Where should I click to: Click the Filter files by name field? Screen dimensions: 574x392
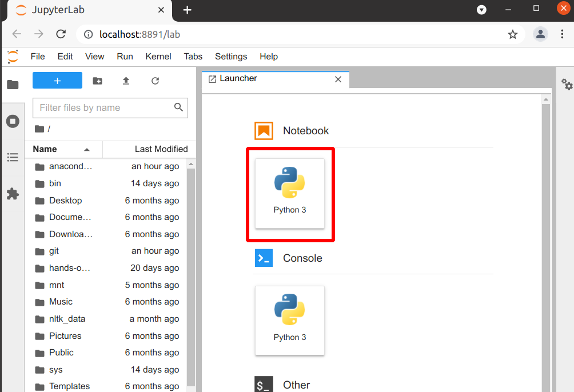pos(110,107)
